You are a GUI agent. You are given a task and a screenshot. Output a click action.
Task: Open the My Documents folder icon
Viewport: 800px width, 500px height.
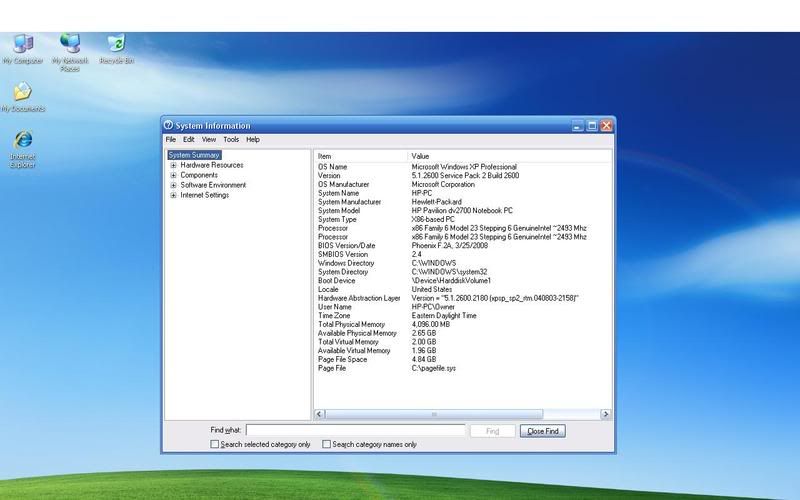pos(22,93)
